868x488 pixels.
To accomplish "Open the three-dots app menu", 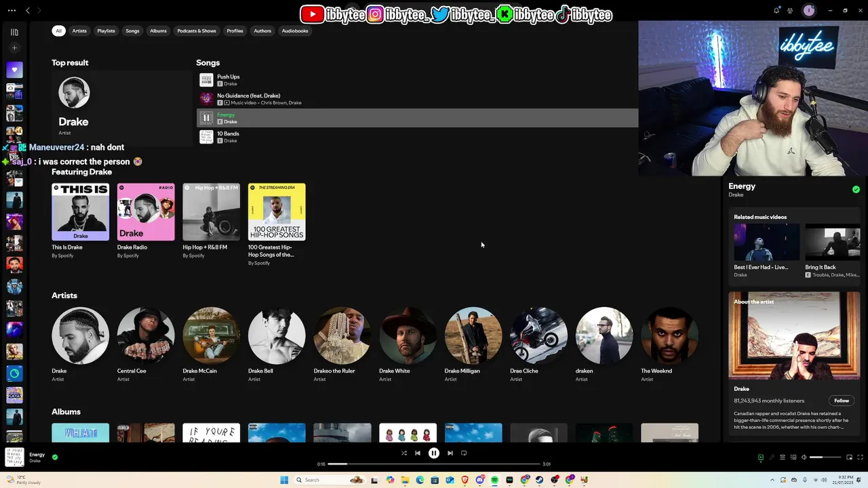I will 12,10.
